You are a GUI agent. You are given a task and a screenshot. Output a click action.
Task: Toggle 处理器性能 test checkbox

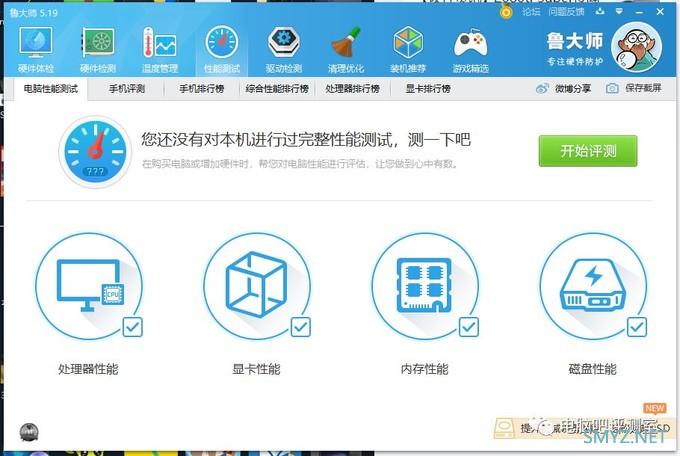pos(133,327)
